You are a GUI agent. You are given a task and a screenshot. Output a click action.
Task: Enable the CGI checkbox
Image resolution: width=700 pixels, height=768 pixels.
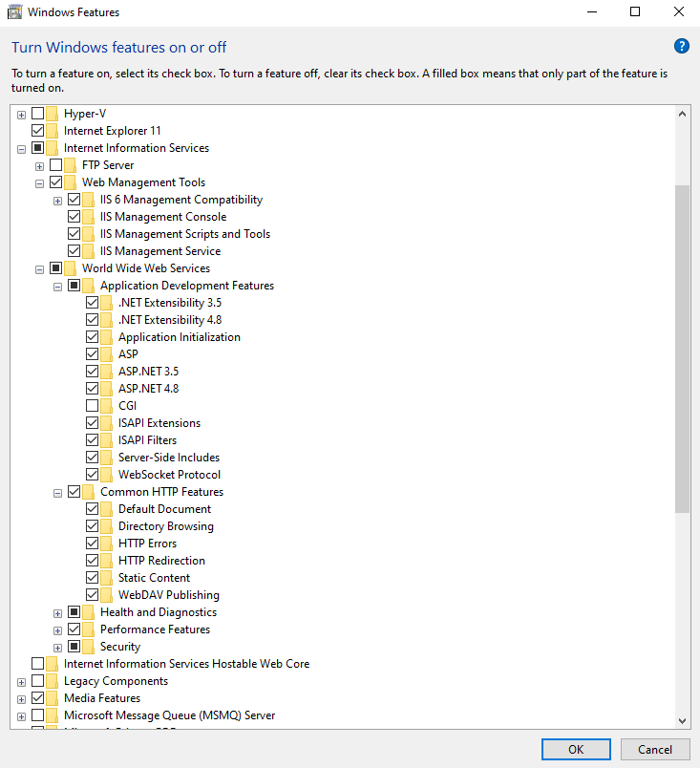pyautogui.click(x=92, y=406)
